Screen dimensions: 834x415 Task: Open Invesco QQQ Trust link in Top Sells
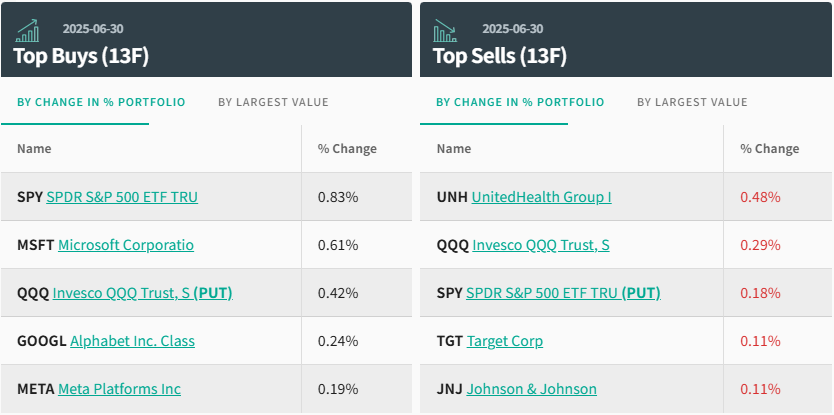point(541,245)
